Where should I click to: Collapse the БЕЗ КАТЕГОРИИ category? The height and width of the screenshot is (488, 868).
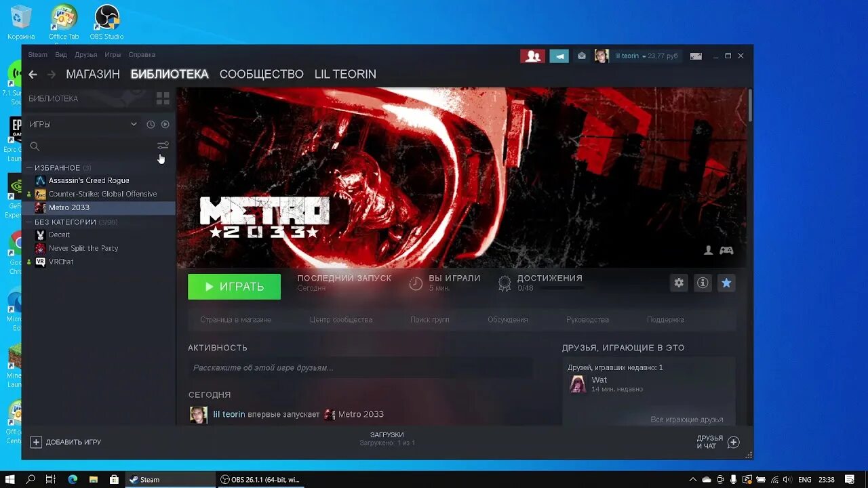coord(29,222)
